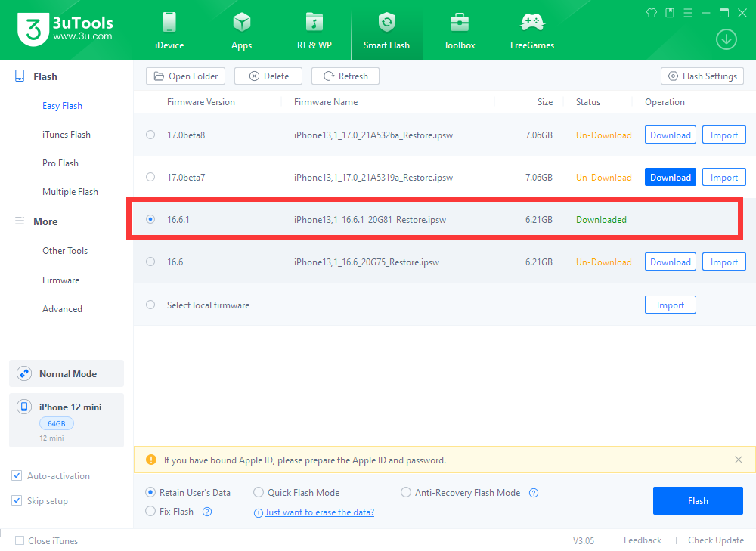Toggle the Skip setup checkbox
Screen dimensions: 756x551
point(17,500)
